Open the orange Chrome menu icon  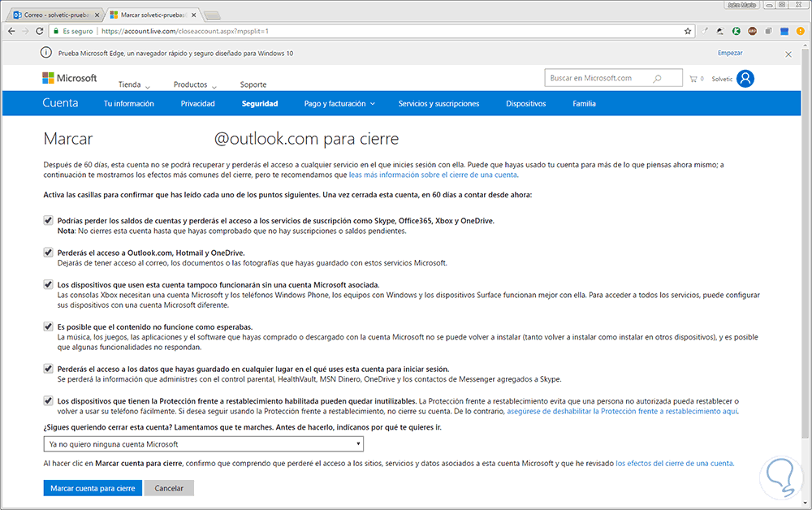[x=800, y=31]
